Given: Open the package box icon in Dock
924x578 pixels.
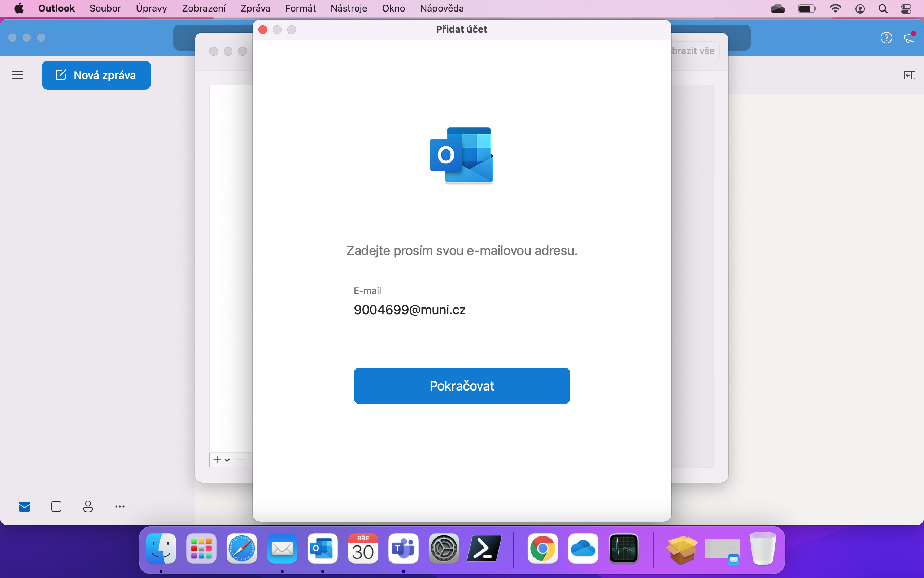Looking at the screenshot, I should (681, 549).
